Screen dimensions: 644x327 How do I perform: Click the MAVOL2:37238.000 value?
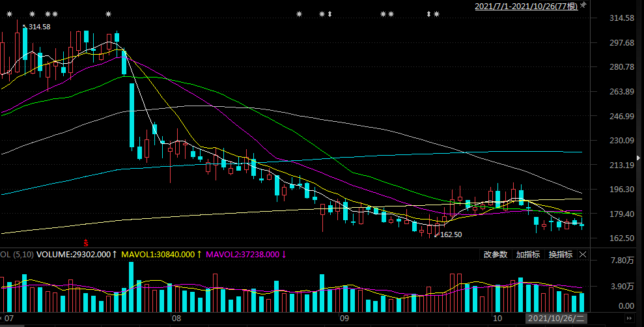click(243, 255)
